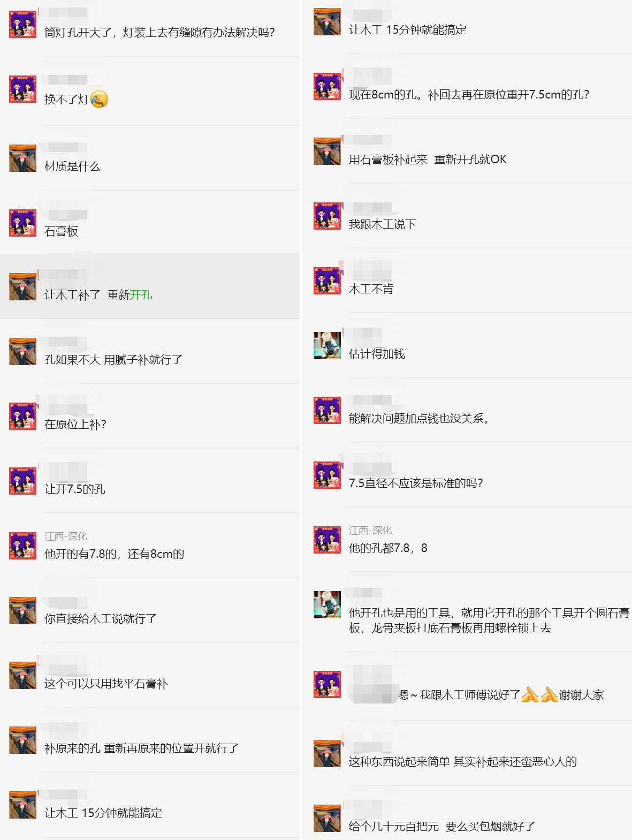The image size is (632, 840).
Task: Select the message 用石膏板补起来 重新开孔就OK
Action: pyautogui.click(x=428, y=160)
